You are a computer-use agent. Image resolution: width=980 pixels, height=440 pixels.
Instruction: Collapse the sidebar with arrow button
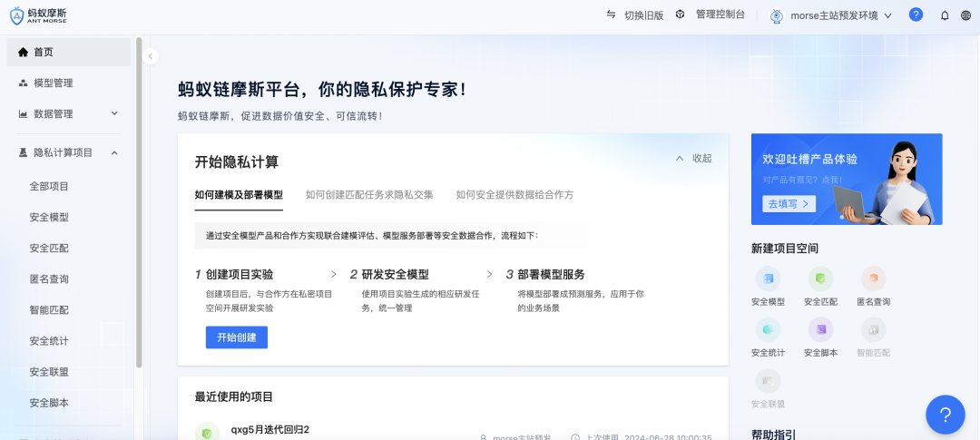click(x=150, y=56)
